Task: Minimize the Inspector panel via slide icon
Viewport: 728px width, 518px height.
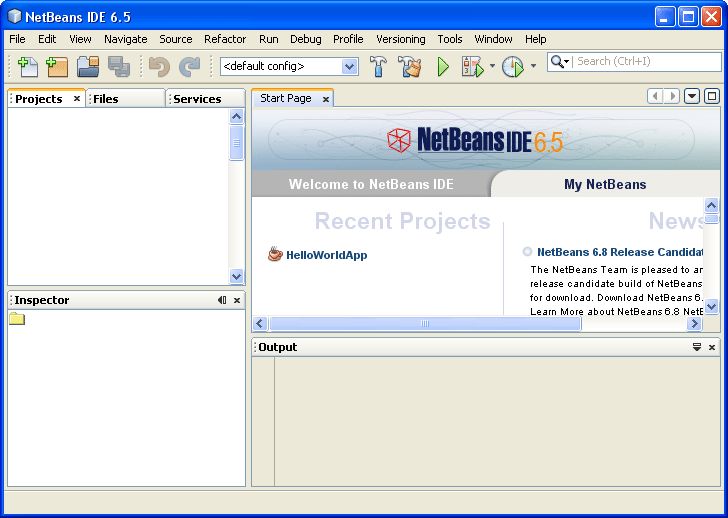Action: point(222,300)
